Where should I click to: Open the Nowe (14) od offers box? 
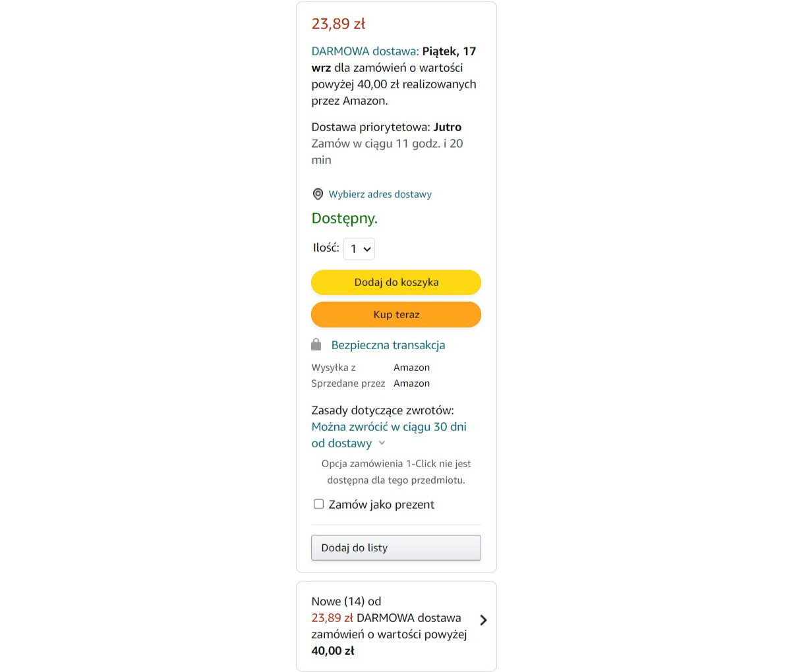tap(396, 627)
